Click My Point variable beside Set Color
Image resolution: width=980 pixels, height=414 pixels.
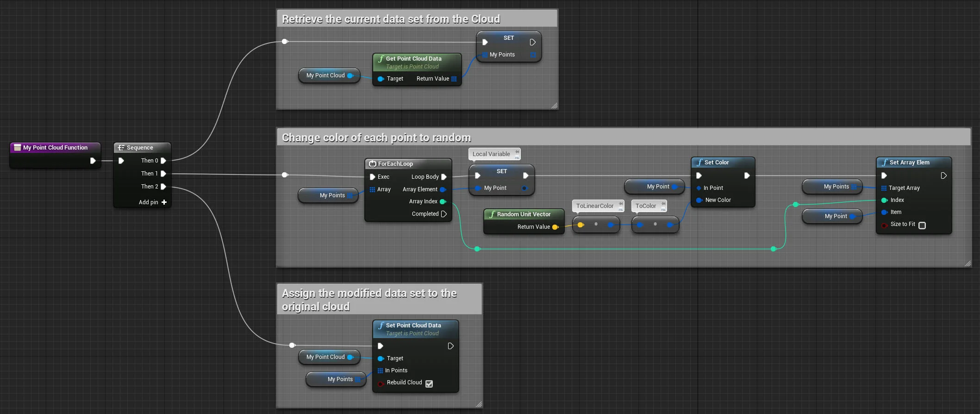(x=655, y=187)
